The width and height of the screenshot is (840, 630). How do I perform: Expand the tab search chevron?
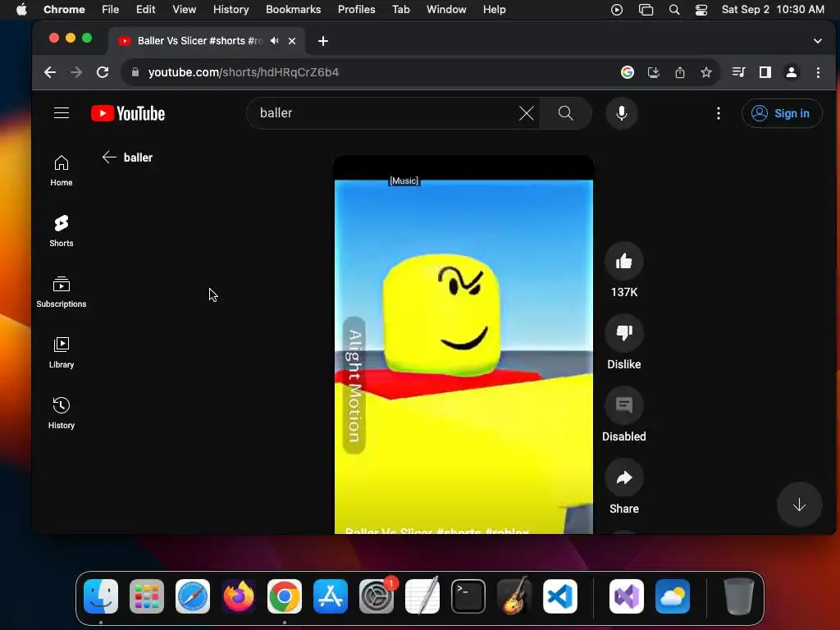818,41
